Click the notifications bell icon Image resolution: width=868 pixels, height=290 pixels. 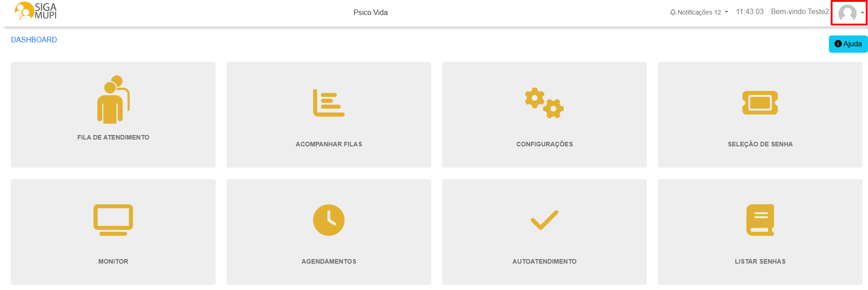pyautogui.click(x=673, y=11)
